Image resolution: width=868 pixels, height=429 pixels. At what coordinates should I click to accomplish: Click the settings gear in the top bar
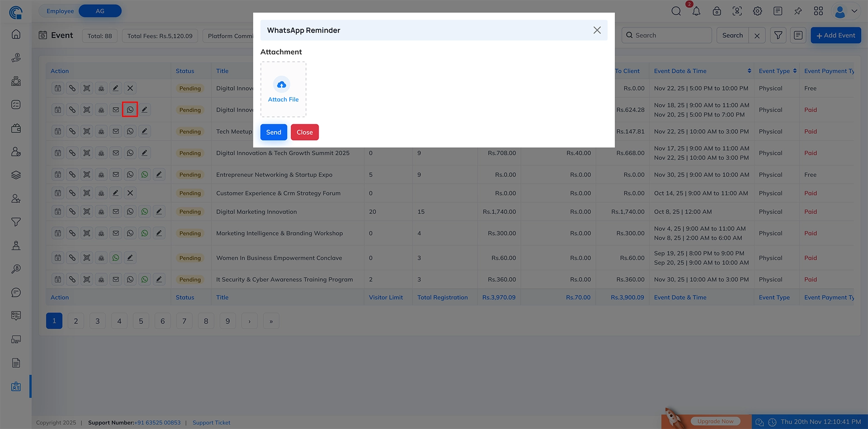pyautogui.click(x=757, y=11)
